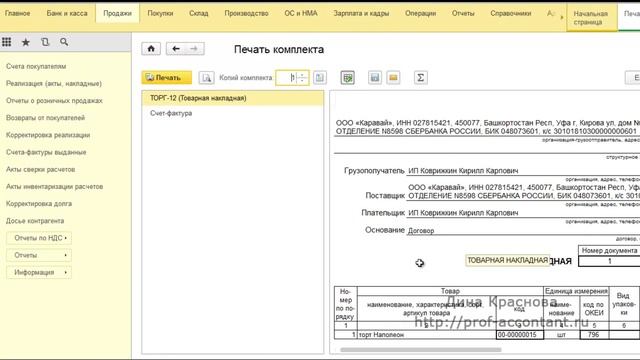Open Акты инвентаризации расчетов link
Viewport: 640px width, 360px height.
54,186
